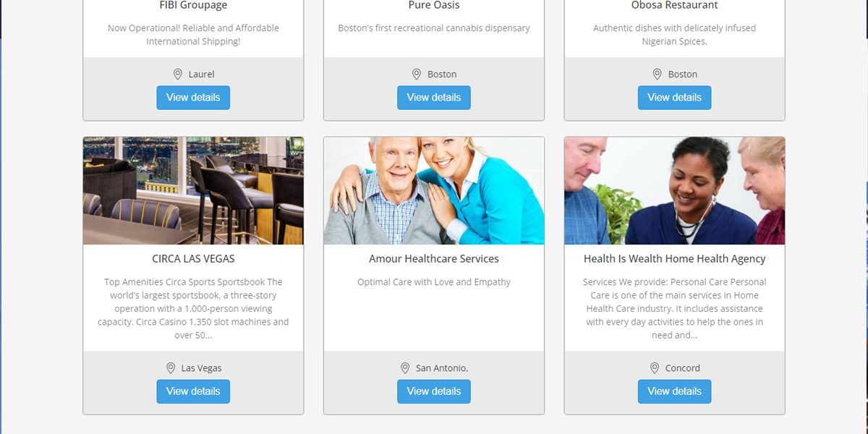Open Amour Healthcare Services details button
The image size is (868, 434).
click(434, 391)
